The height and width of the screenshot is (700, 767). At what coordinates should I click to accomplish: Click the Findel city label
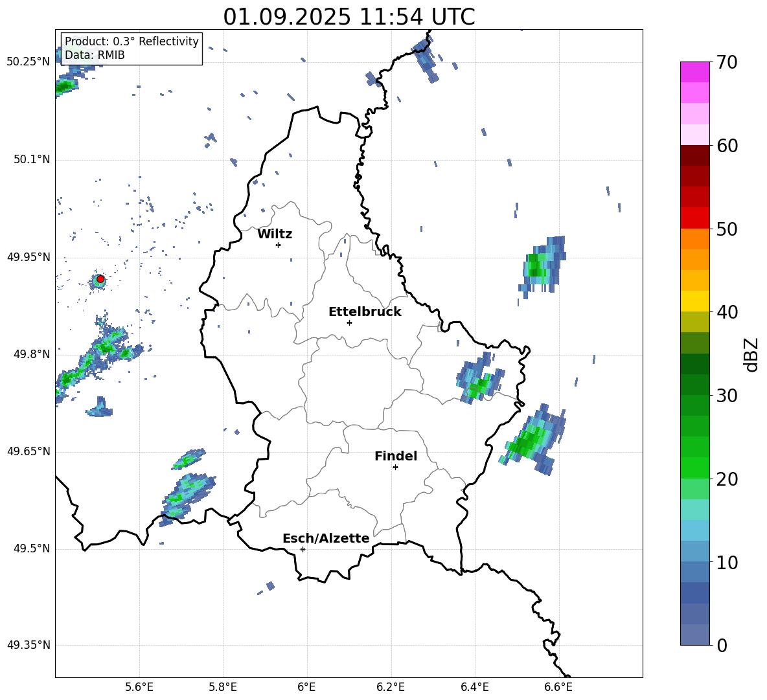[396, 456]
